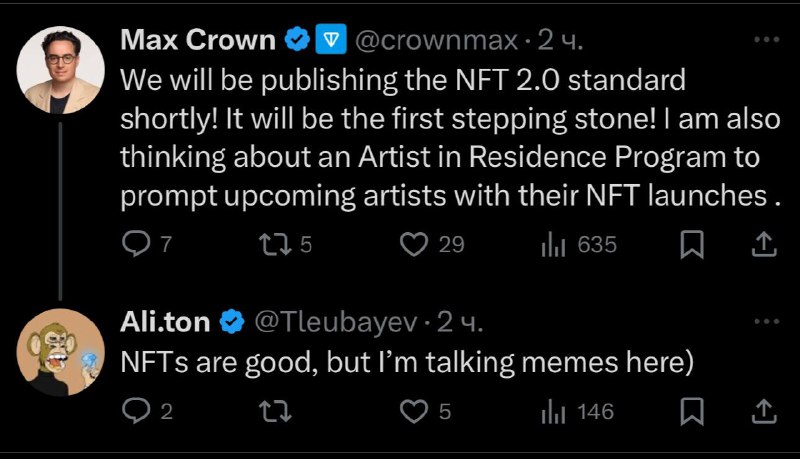This screenshot has width=800, height=459.
Task: Bookmark Max Crown's tweet
Action: (x=692, y=244)
